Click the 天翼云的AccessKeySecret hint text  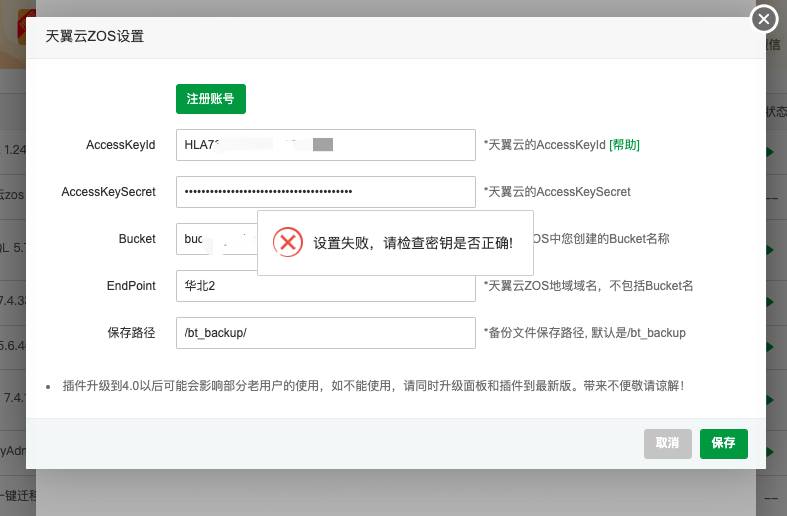tap(557, 192)
